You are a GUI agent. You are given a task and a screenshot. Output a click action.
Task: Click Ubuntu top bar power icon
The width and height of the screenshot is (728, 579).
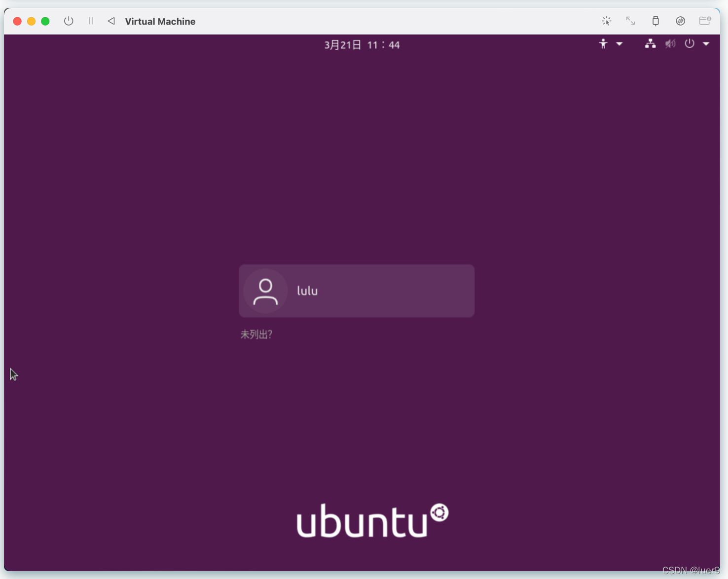(x=690, y=43)
